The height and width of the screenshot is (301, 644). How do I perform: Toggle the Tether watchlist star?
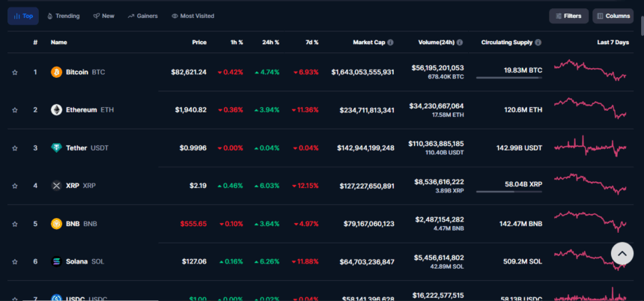pos(15,148)
